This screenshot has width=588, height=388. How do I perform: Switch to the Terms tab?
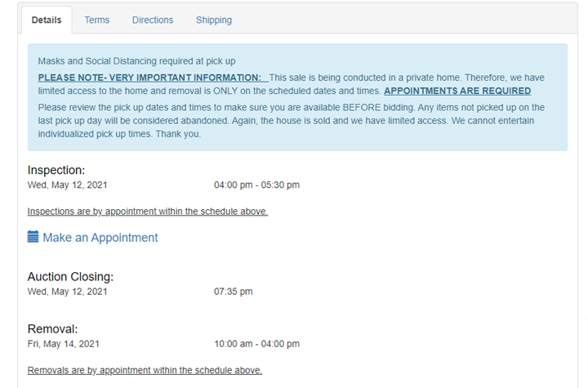(97, 20)
